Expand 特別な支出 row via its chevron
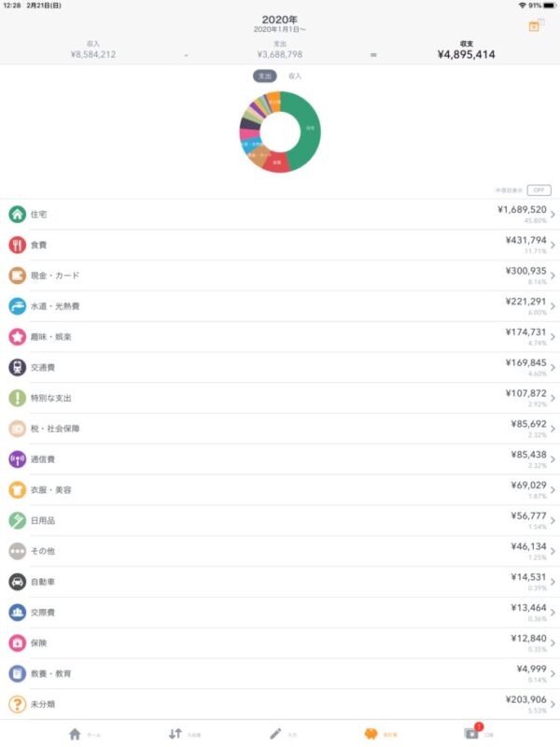 (553, 399)
